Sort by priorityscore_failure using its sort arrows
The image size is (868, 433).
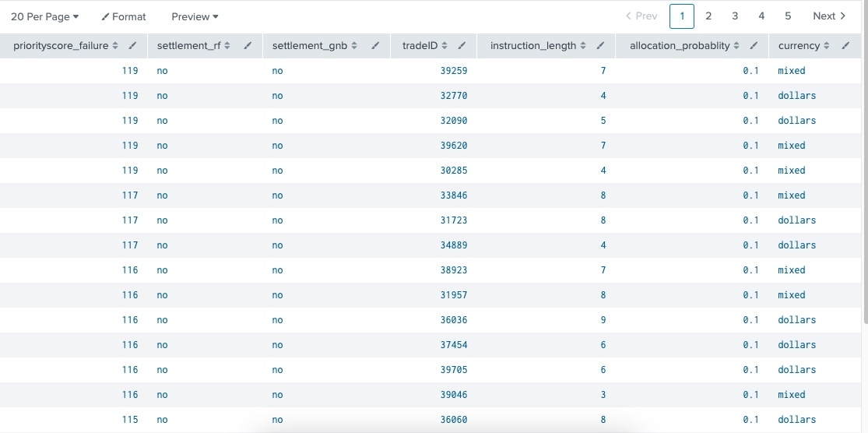[115, 46]
